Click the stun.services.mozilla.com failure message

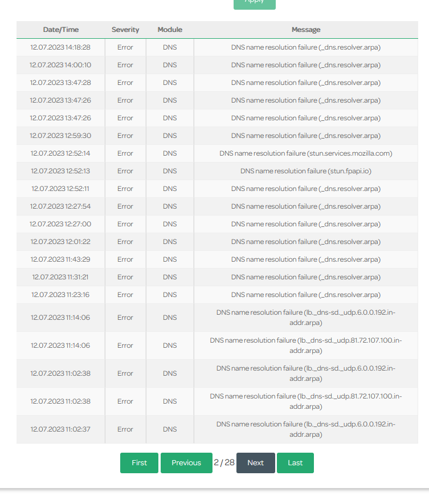tap(306, 153)
